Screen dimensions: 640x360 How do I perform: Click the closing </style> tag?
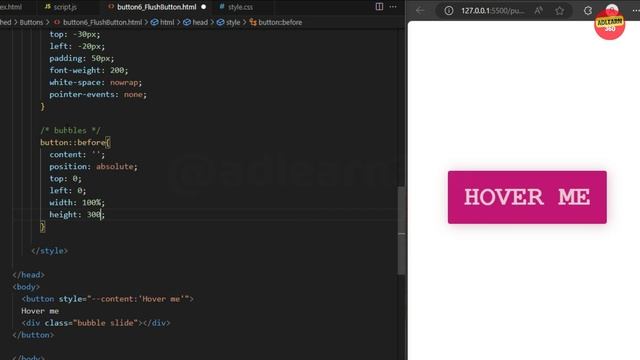[49, 251]
